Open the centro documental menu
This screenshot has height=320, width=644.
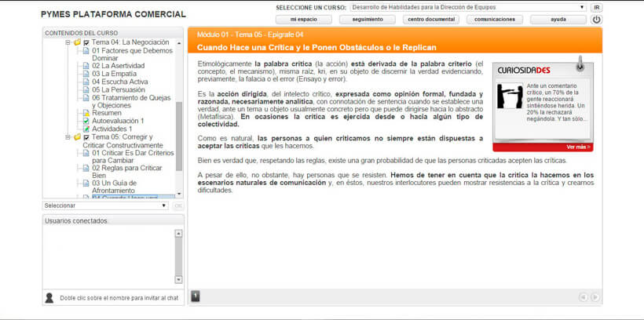click(431, 20)
